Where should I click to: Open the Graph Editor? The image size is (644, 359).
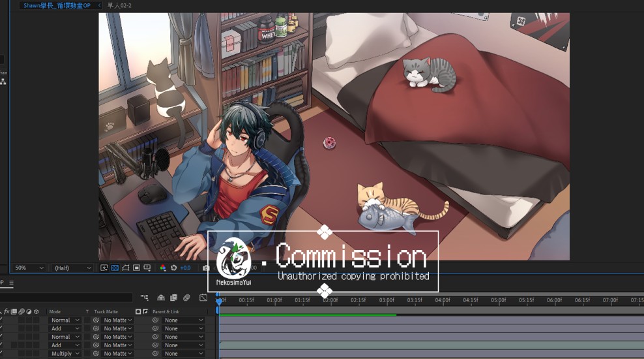pos(203,298)
